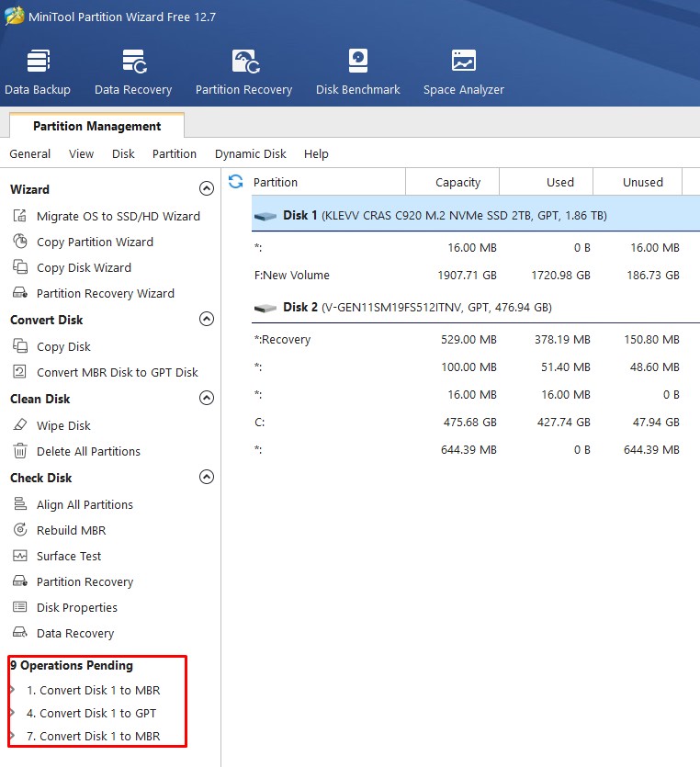Click Align All Partitions
The width and height of the screenshot is (700, 767).
pos(85,505)
